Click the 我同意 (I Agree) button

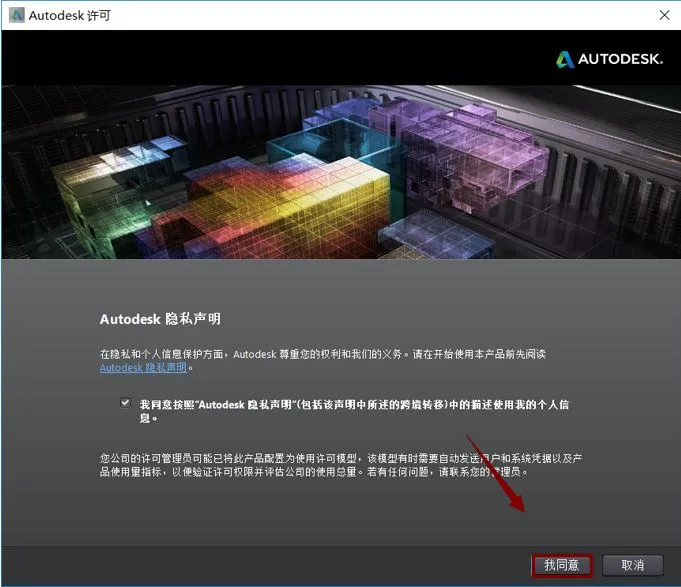pos(562,565)
